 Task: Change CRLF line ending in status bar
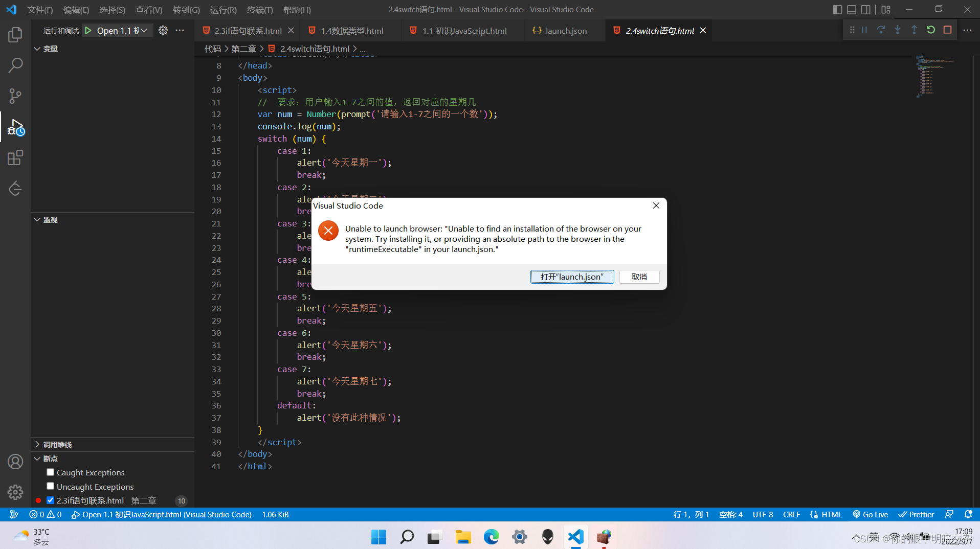[x=791, y=515]
